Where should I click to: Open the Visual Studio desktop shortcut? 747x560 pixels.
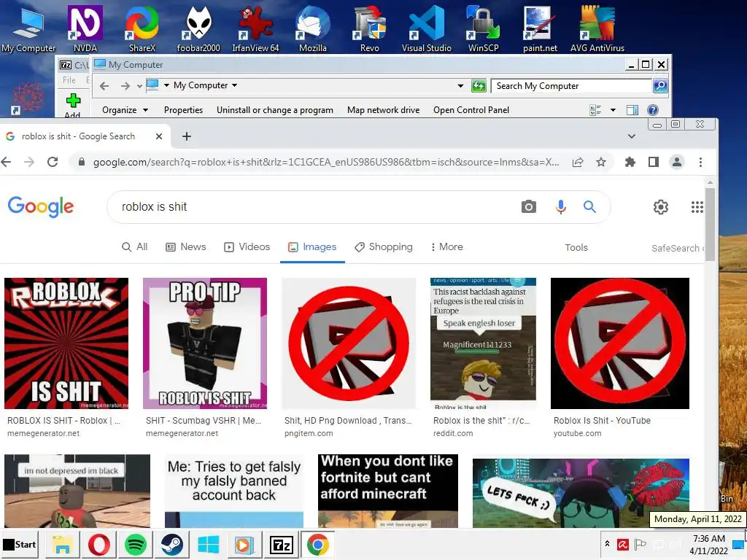[426, 28]
